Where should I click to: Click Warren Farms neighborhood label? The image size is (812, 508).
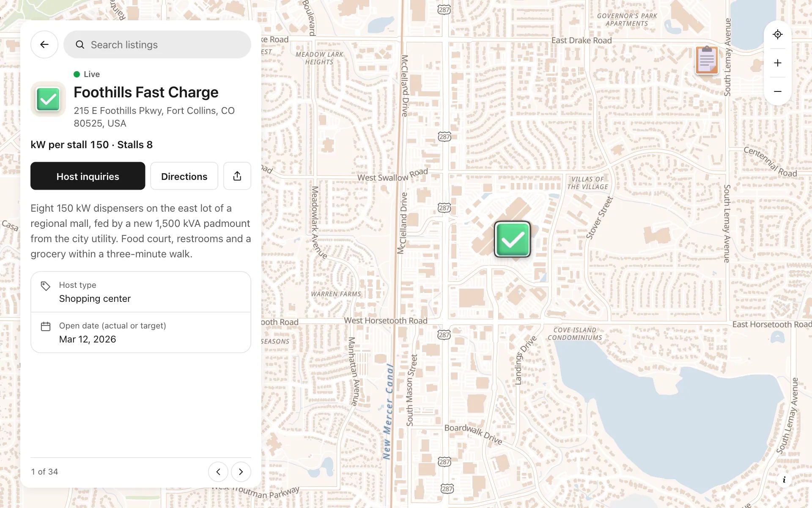pos(336,294)
